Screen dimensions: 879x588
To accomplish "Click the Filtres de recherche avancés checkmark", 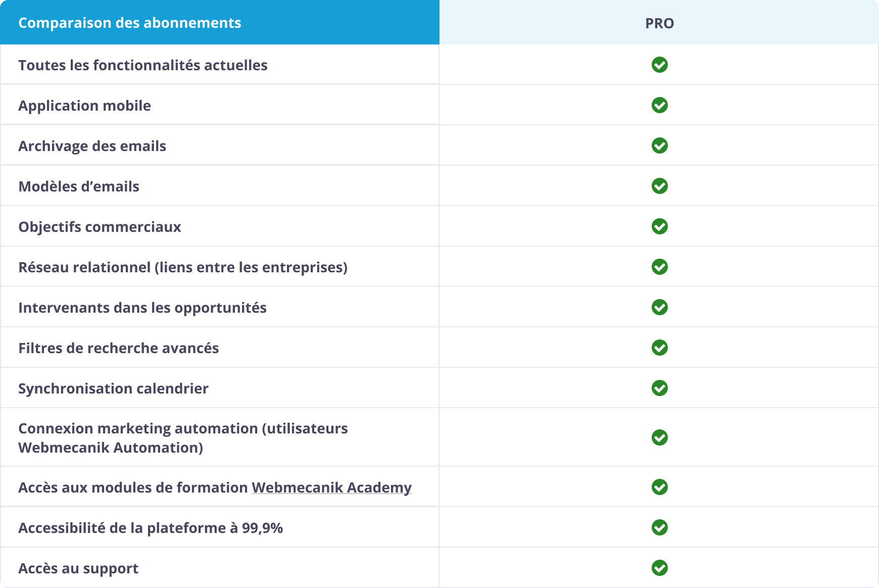I will pyautogui.click(x=659, y=348).
